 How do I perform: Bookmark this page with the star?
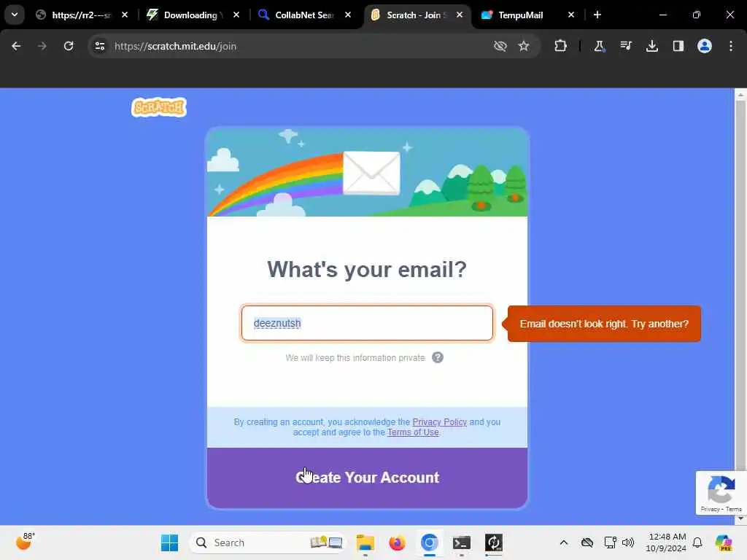[x=524, y=46]
